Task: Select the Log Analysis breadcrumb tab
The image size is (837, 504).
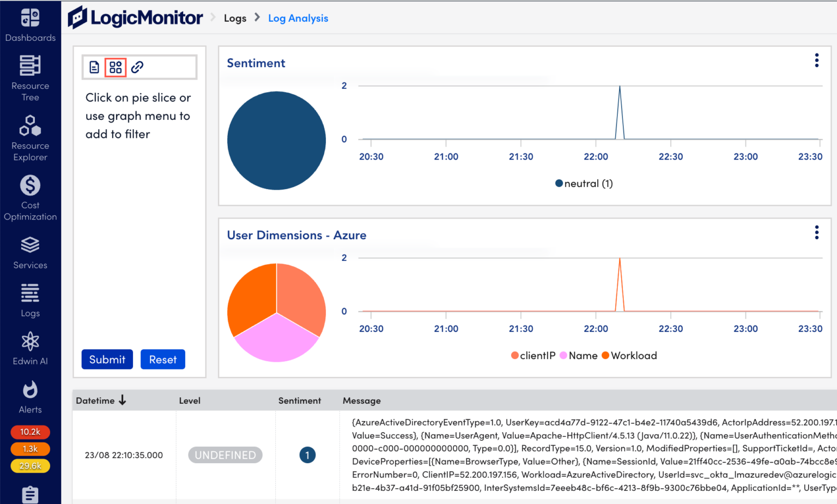Action: (x=298, y=18)
